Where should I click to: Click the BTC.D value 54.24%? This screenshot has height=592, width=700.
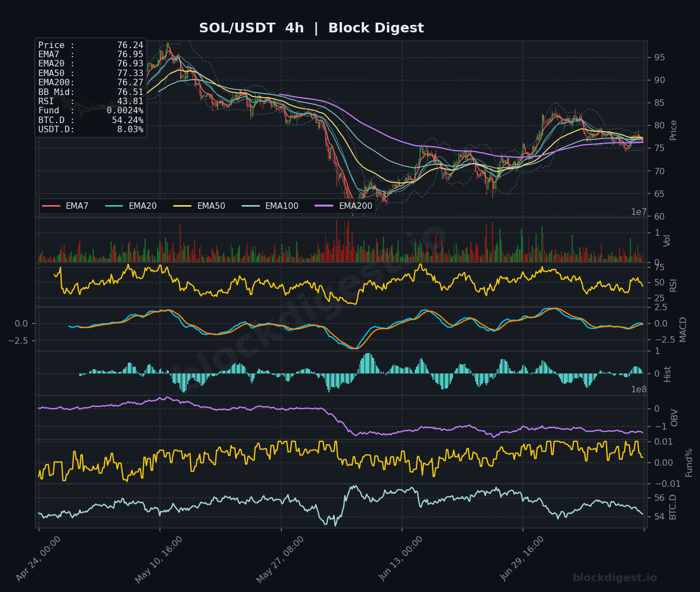tap(128, 120)
